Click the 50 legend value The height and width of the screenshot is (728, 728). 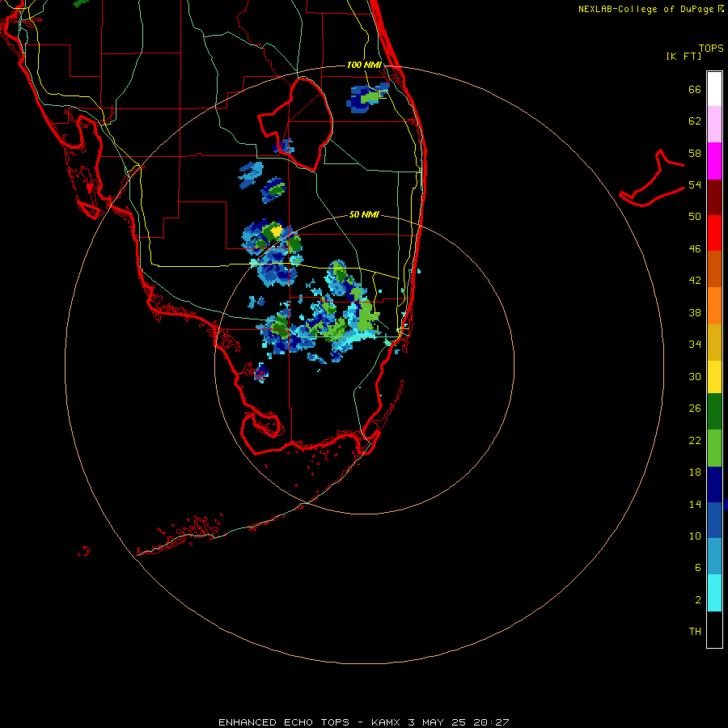(695, 217)
